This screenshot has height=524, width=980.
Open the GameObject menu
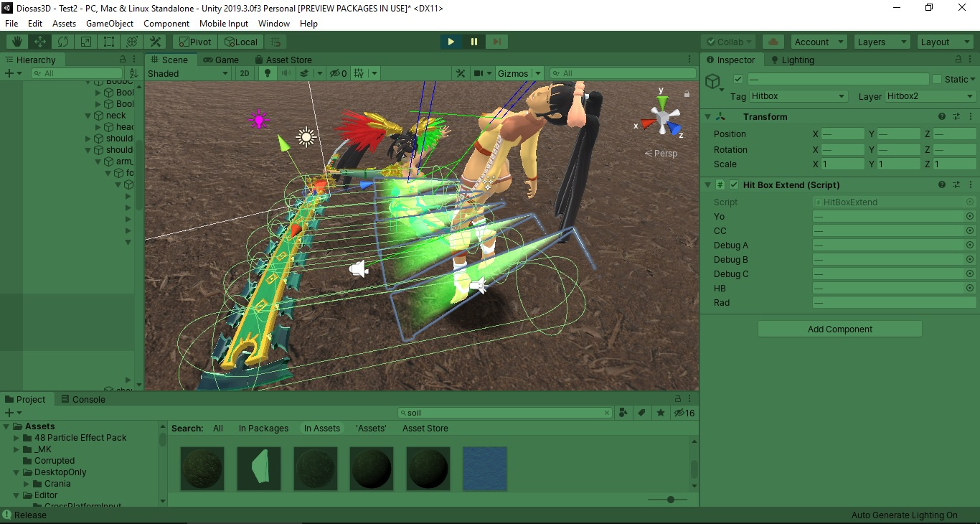click(110, 24)
